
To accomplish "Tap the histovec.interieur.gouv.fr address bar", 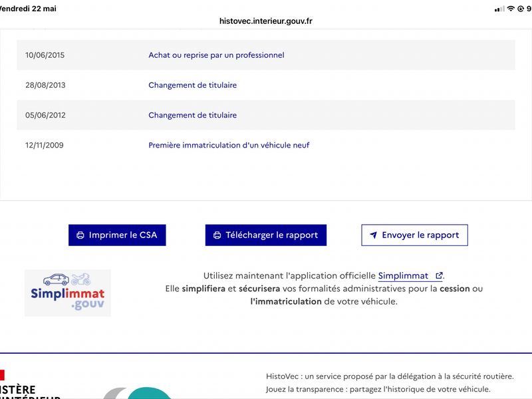I will 265,21.
